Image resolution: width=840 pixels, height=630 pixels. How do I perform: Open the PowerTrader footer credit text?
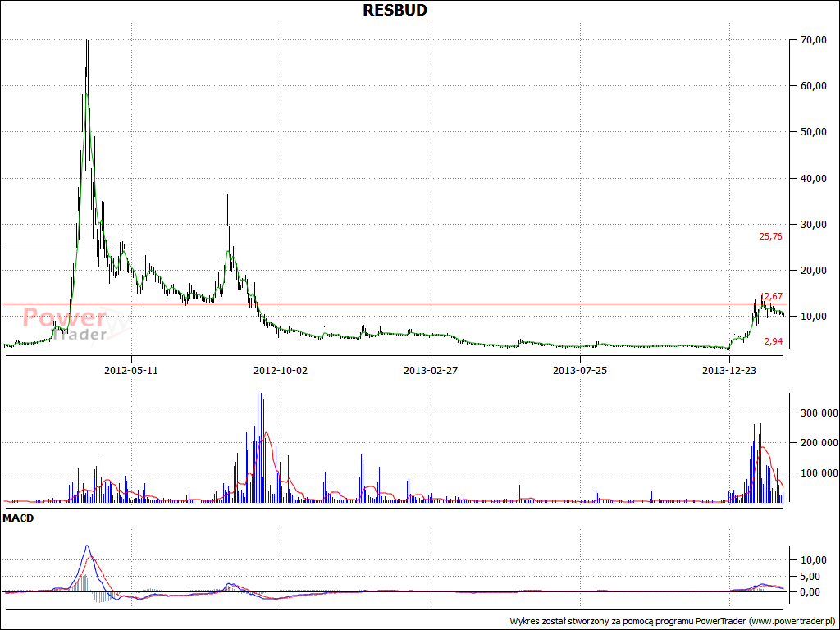pos(673,622)
